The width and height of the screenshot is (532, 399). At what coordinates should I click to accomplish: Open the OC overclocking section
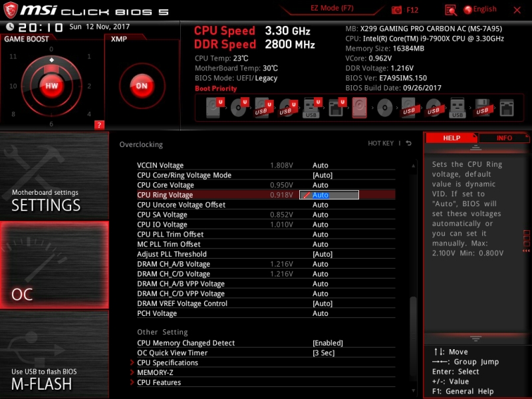click(x=55, y=265)
